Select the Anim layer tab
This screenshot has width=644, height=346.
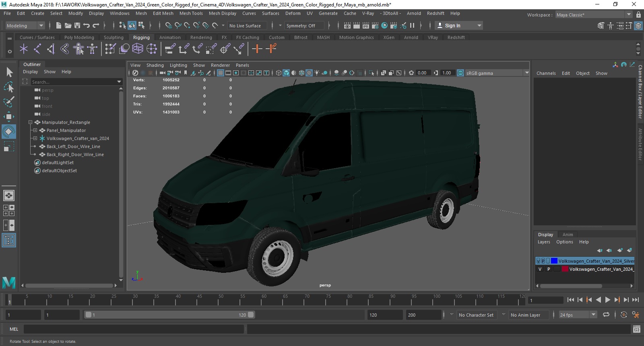[x=568, y=235]
